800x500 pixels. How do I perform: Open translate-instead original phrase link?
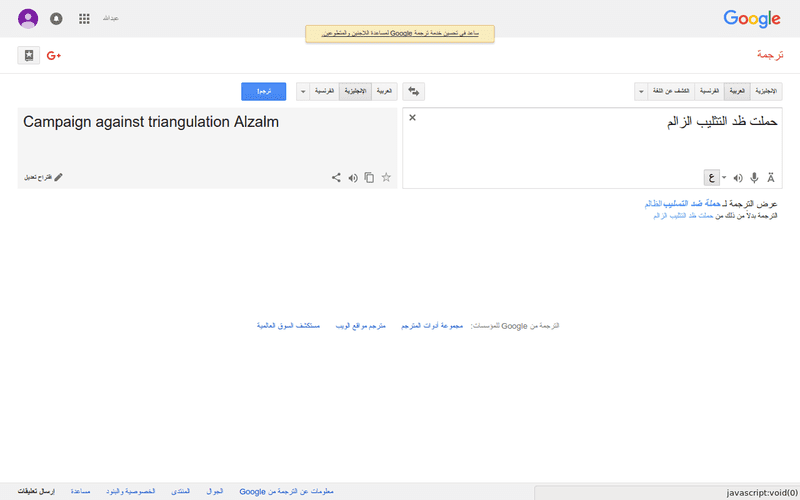coord(683,216)
